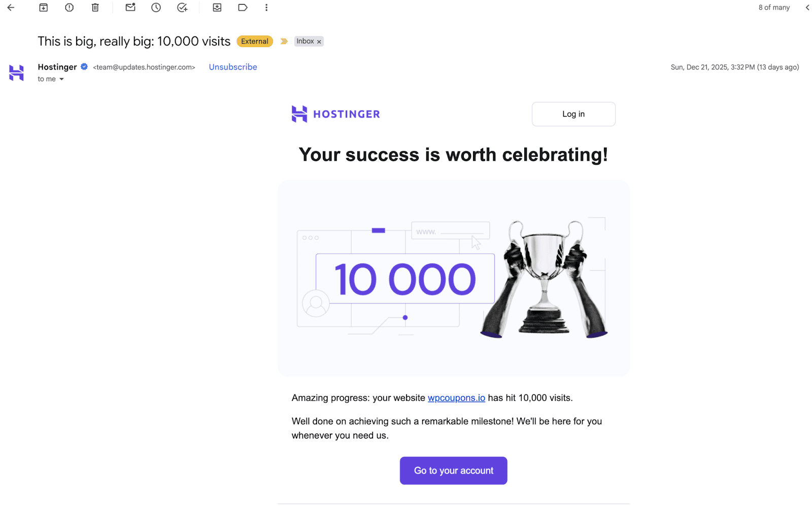812x506 pixels.
Task: Expand the 'to me' recipient details
Action: pyautogui.click(x=51, y=79)
